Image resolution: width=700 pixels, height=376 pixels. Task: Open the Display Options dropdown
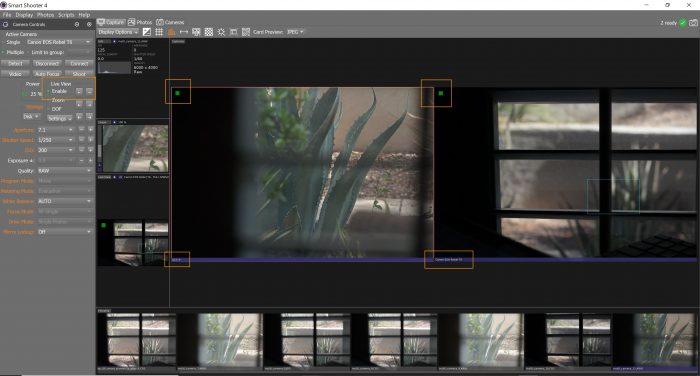point(118,32)
